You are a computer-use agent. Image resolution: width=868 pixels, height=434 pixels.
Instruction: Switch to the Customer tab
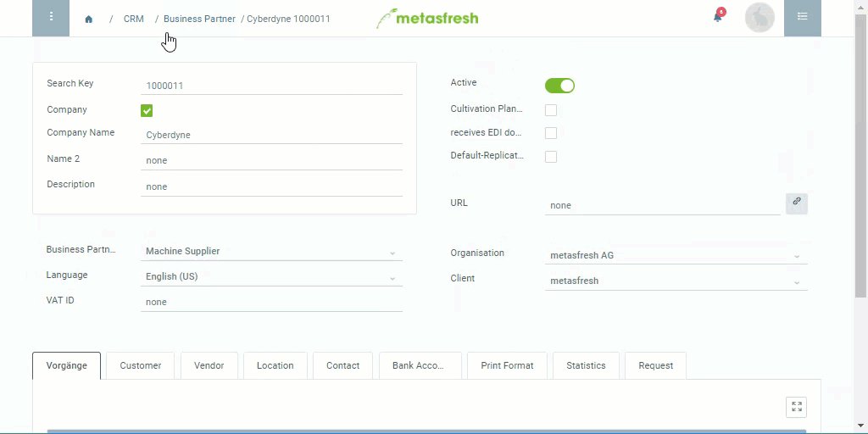[141, 365]
